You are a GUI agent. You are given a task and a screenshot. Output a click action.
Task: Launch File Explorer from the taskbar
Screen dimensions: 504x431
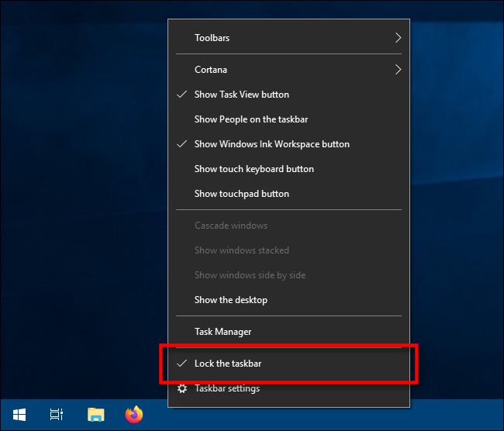(95, 415)
